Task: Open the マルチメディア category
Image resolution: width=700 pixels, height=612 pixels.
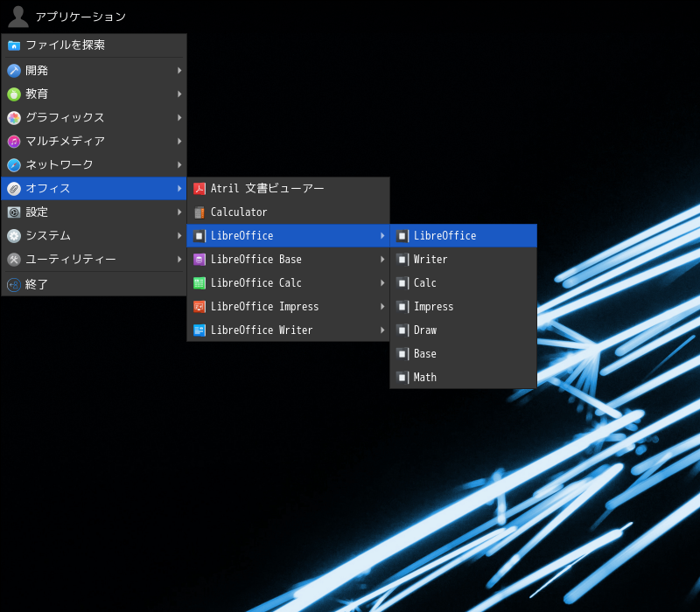Action: click(94, 142)
